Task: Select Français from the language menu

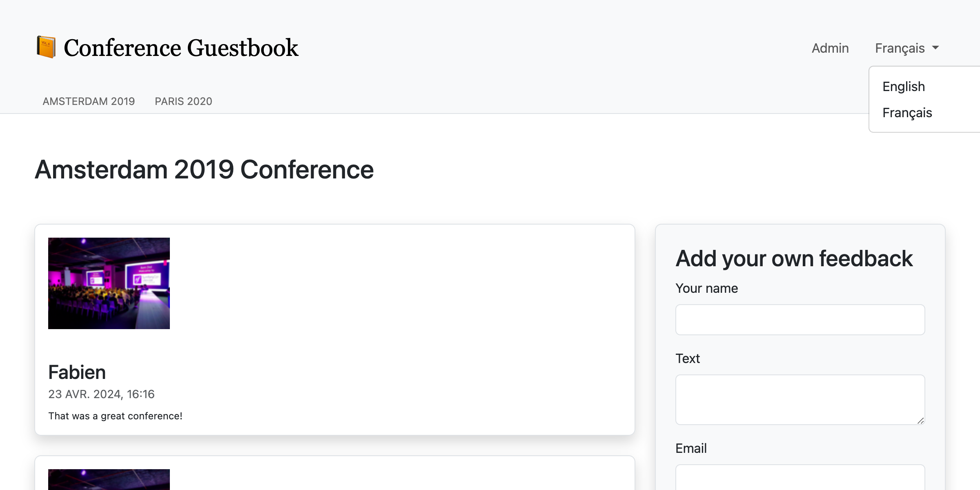Action: [x=907, y=113]
